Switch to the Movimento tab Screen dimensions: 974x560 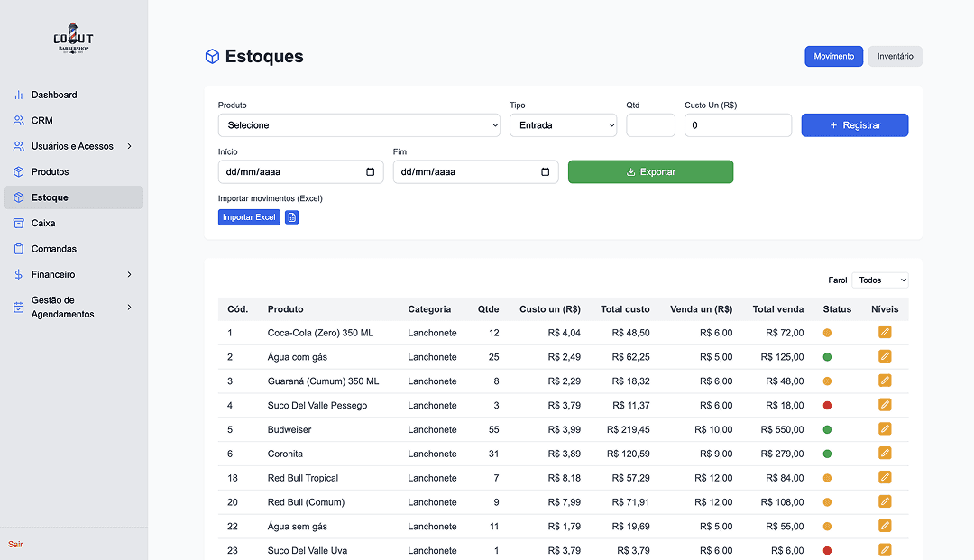coord(833,57)
